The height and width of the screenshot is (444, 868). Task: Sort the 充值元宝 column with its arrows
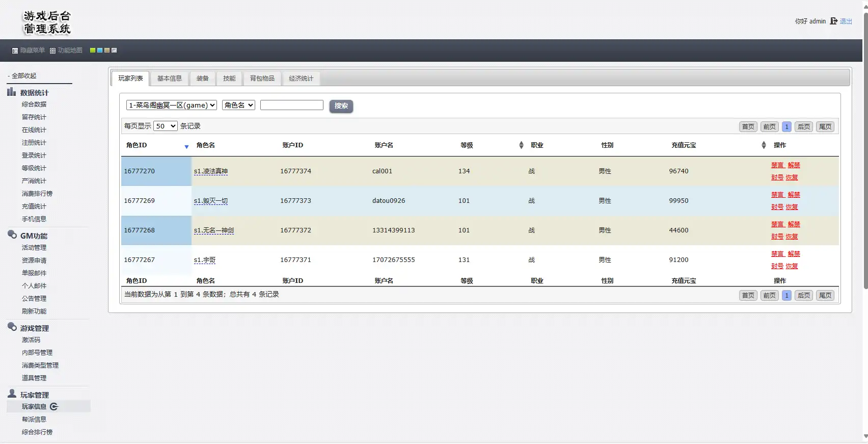pyautogui.click(x=764, y=145)
